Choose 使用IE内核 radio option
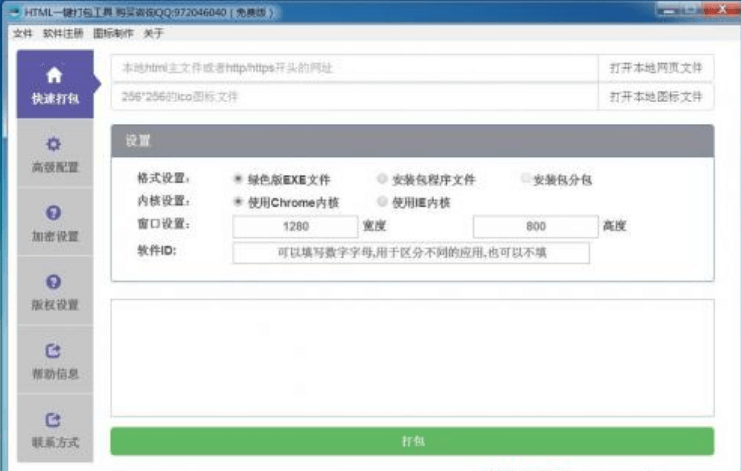Image resolution: width=741 pixels, height=471 pixels. [x=382, y=202]
